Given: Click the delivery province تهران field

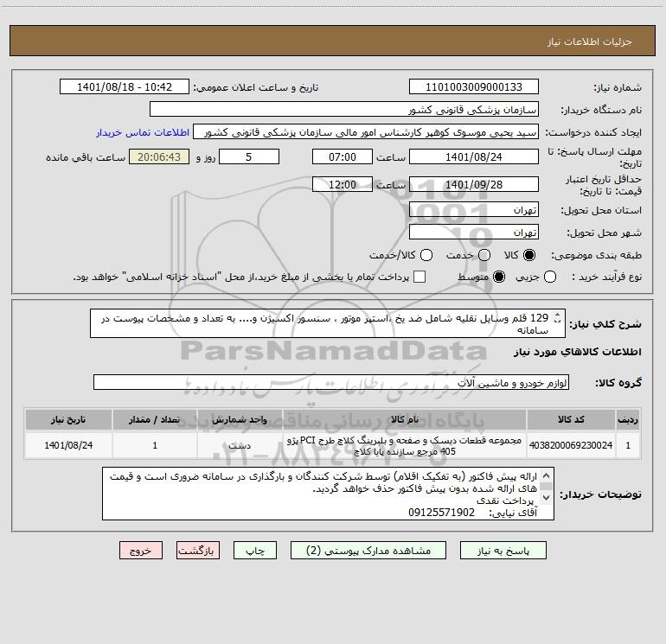Looking at the screenshot, I should pyautogui.click(x=474, y=210).
